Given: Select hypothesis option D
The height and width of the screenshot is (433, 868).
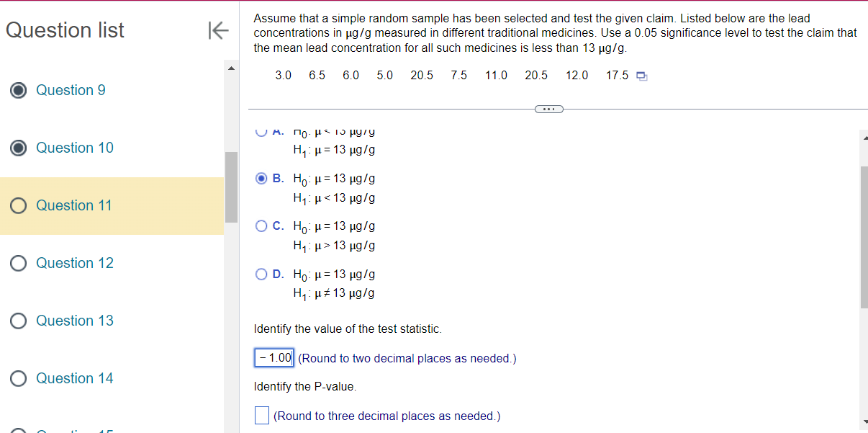Looking at the screenshot, I should pyautogui.click(x=261, y=274).
